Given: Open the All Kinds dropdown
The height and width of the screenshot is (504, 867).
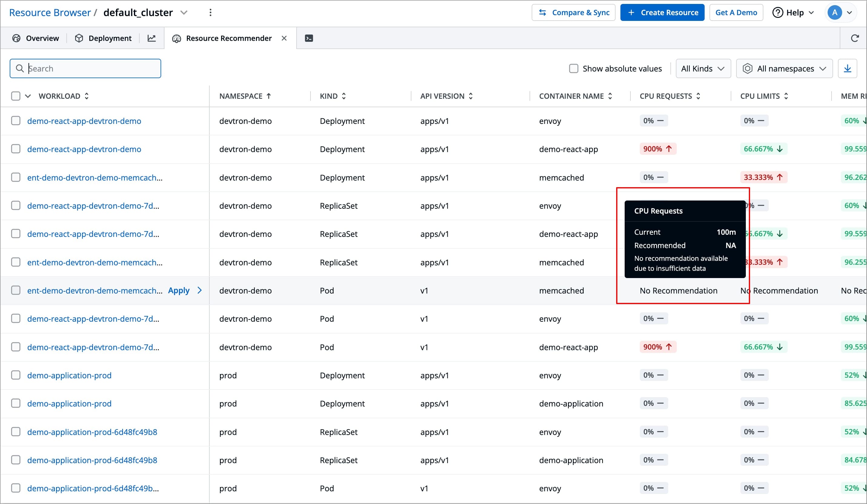Looking at the screenshot, I should tap(703, 68).
